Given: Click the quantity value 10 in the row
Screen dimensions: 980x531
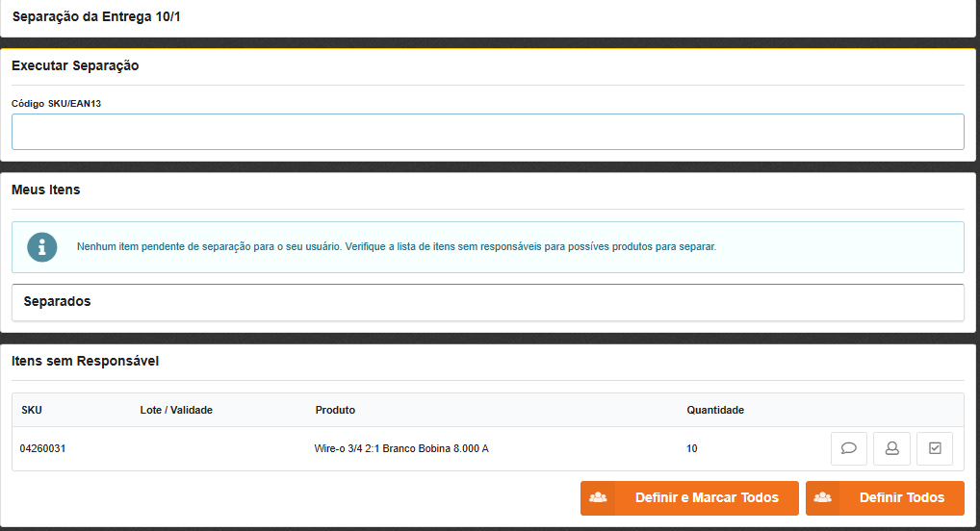Looking at the screenshot, I should 692,448.
